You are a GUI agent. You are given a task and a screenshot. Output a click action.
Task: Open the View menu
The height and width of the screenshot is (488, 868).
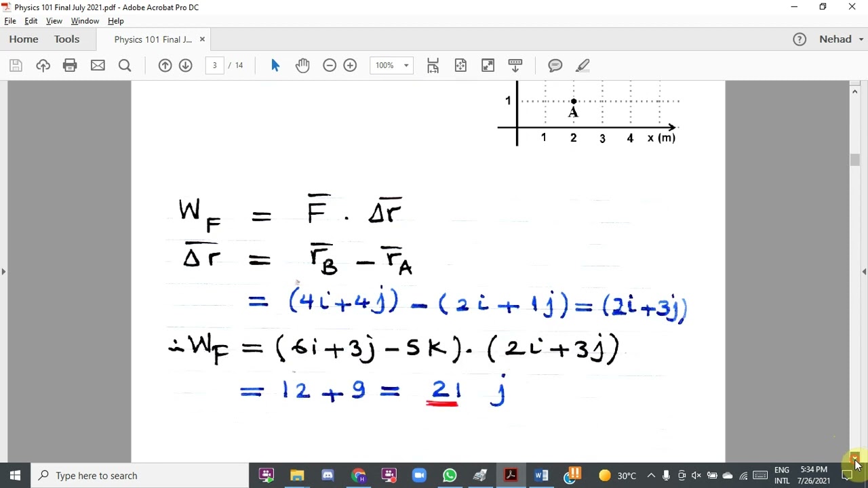coord(54,21)
